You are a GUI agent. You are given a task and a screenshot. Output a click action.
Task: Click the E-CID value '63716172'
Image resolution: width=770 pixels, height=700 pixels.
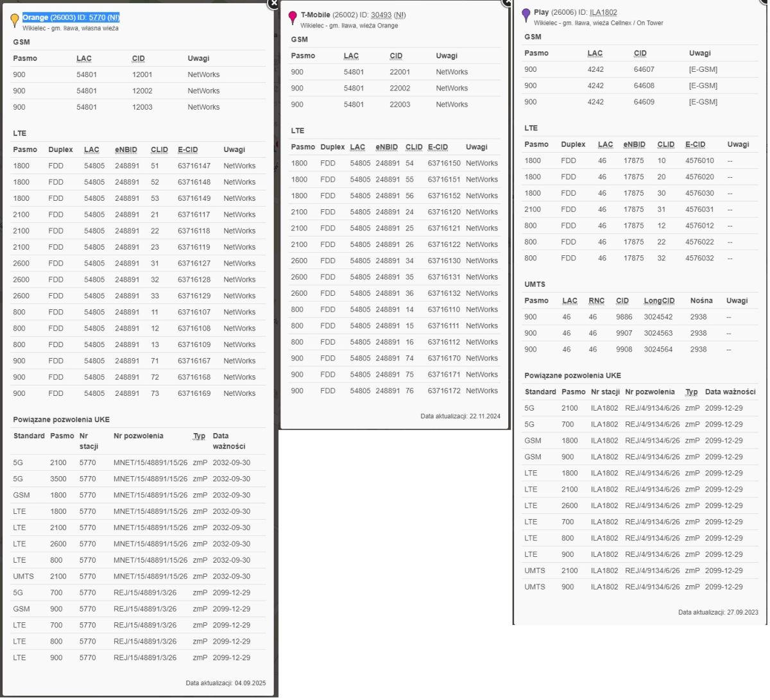click(445, 391)
